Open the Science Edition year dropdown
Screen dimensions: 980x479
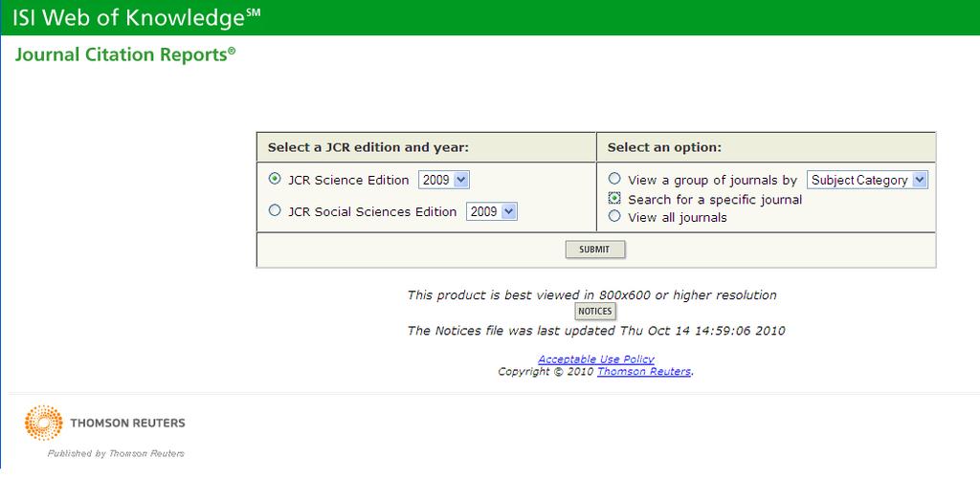(444, 180)
